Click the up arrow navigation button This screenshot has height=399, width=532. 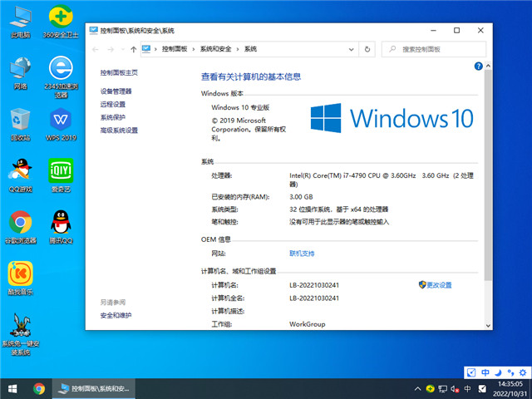click(x=133, y=49)
